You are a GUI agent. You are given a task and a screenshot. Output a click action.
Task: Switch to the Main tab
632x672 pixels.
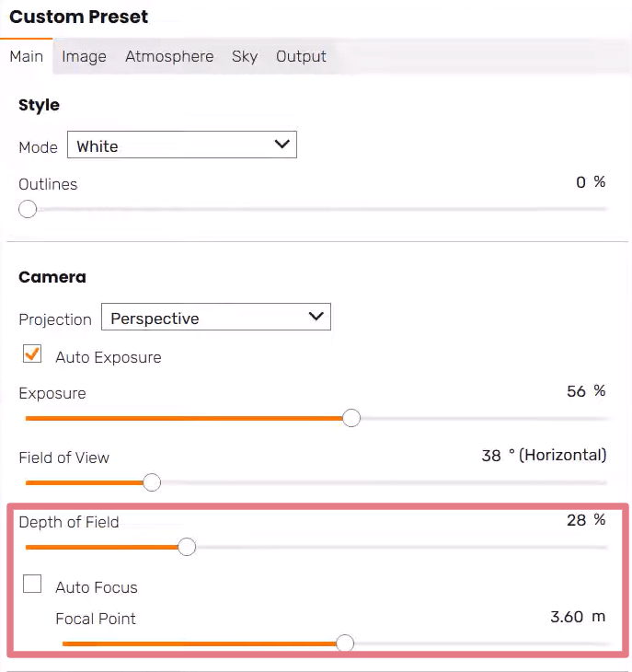(26, 56)
